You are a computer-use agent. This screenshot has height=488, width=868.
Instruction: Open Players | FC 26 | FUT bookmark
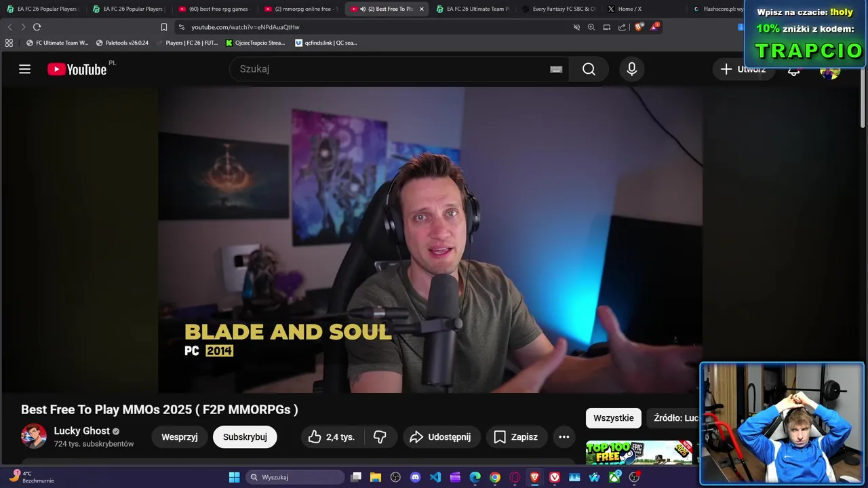point(186,43)
